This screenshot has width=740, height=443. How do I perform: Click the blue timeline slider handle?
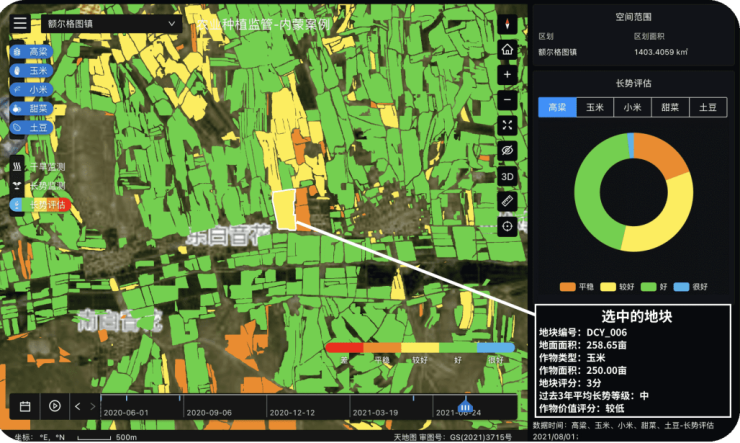[x=465, y=406]
